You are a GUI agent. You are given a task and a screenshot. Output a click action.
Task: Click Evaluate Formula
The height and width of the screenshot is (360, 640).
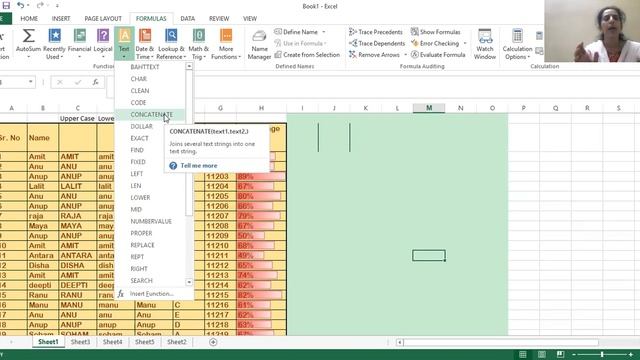[438, 55]
